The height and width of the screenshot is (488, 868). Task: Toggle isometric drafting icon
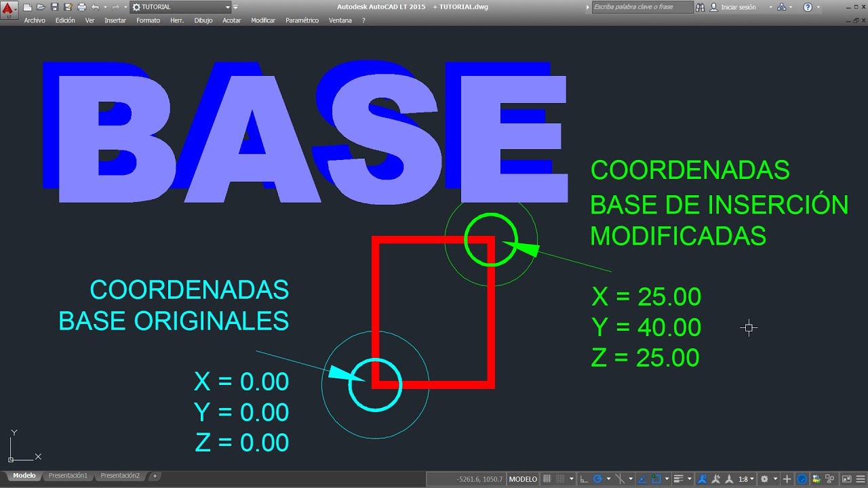click(620, 479)
